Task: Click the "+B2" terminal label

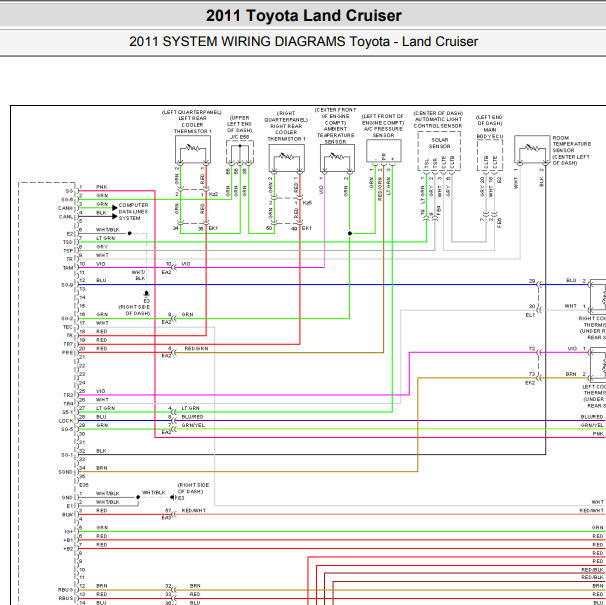Action: [x=68, y=549]
